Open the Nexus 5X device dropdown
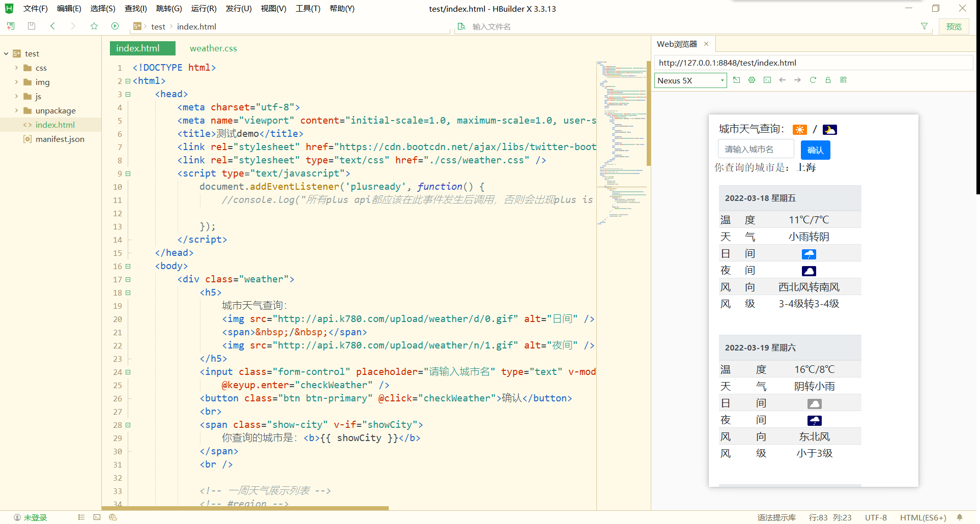 [x=690, y=80]
